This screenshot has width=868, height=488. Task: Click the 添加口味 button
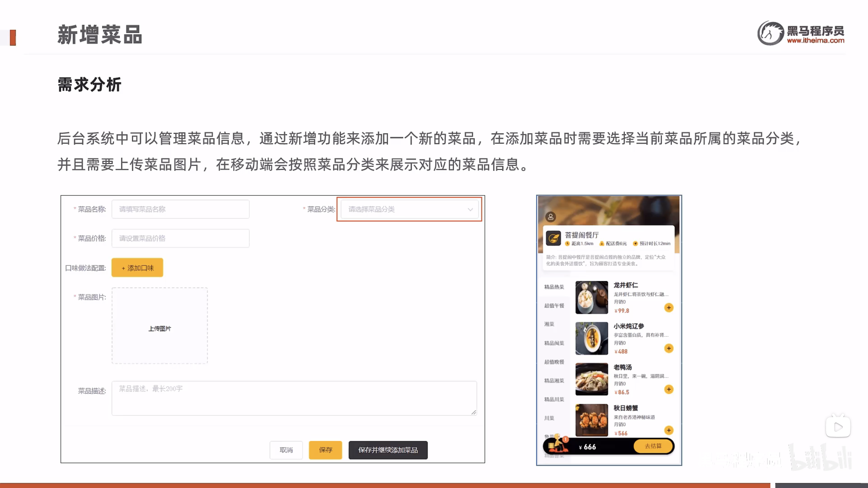click(137, 268)
